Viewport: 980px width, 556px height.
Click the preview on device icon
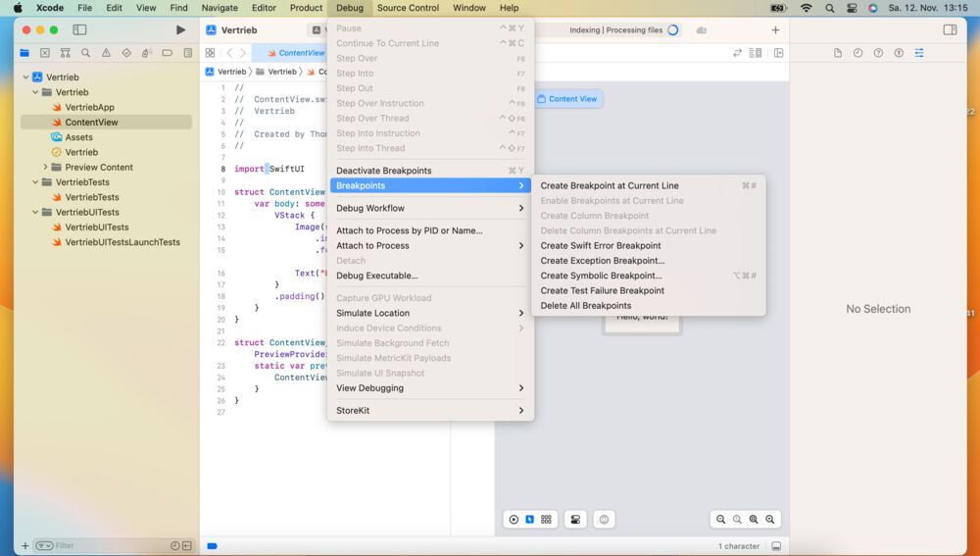tap(604, 519)
